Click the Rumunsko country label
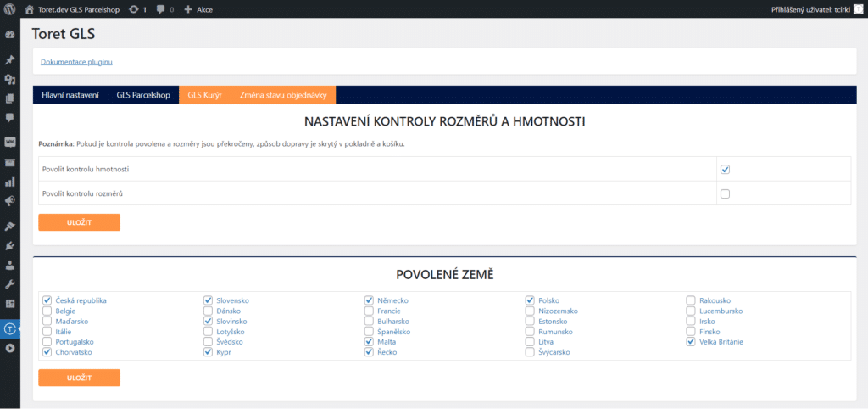Viewport: 868px width, 409px height. point(555,332)
